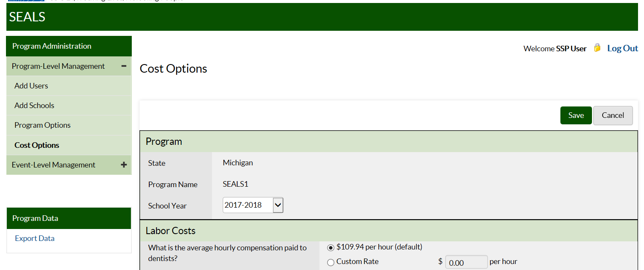644x270 pixels.
Task: Collapse Program-Level Management with minus icon
Action: (x=124, y=66)
